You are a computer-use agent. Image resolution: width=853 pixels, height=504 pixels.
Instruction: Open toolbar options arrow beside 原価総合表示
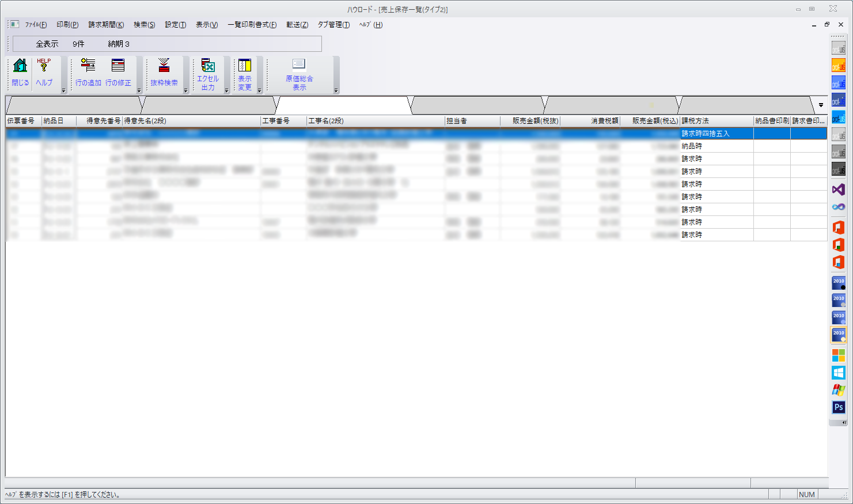coord(336,90)
